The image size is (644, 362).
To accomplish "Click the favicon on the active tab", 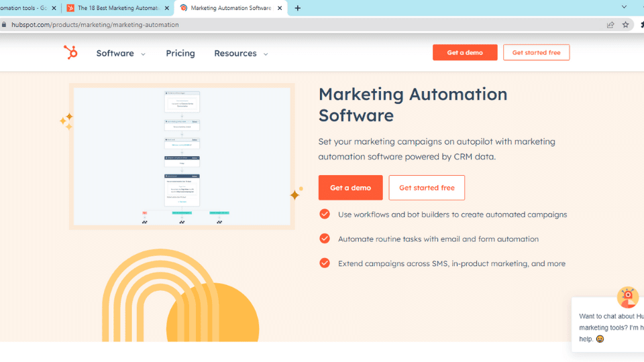I will (184, 8).
